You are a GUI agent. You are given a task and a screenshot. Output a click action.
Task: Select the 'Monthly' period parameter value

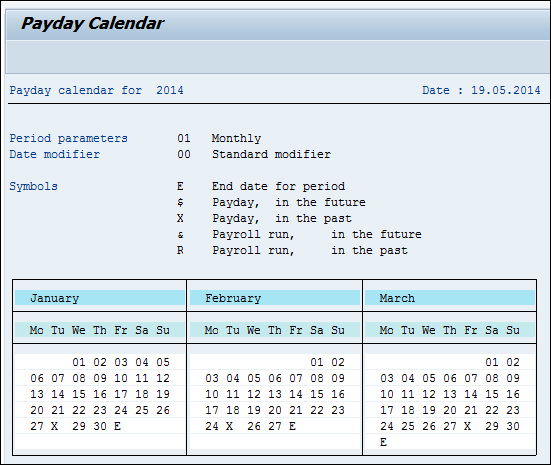coord(236,138)
